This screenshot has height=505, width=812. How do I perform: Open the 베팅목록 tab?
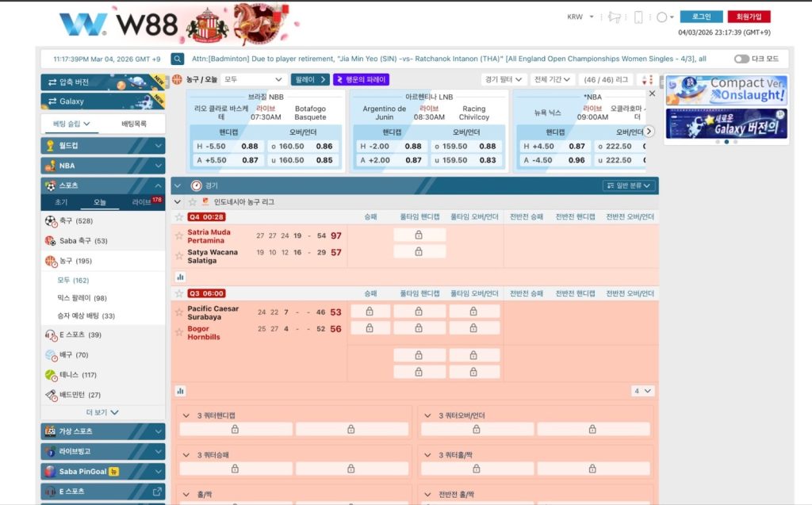(x=134, y=124)
